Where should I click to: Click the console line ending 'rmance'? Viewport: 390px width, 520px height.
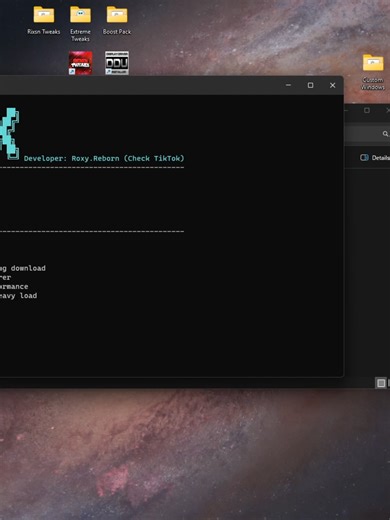pyautogui.click(x=14, y=286)
